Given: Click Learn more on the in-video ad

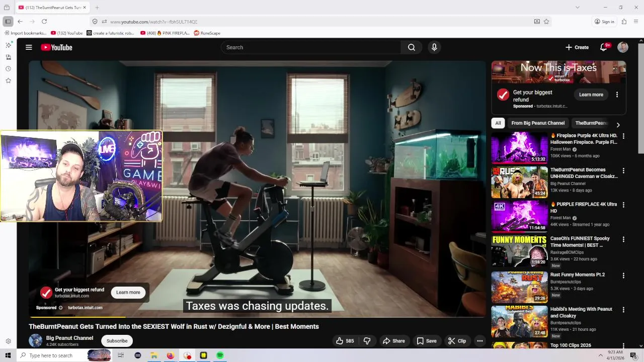Looking at the screenshot, I should pyautogui.click(x=128, y=292).
